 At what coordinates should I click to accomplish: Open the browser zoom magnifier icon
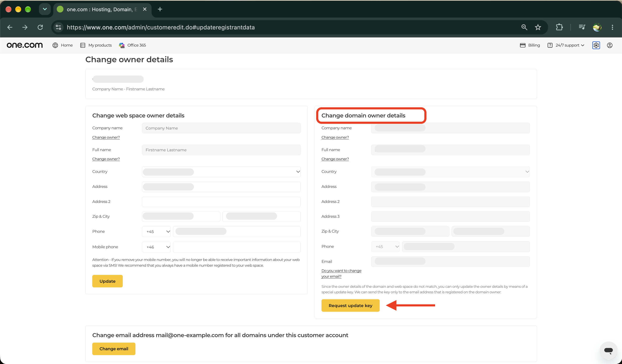tap(524, 27)
